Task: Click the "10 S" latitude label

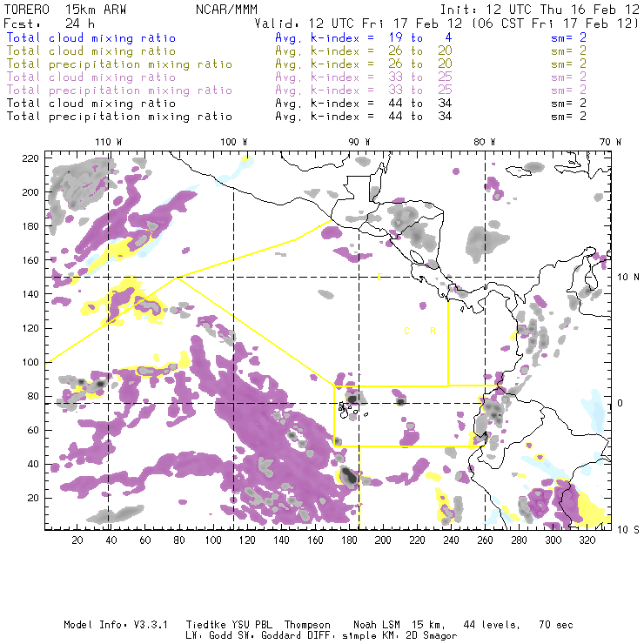Action: (628, 530)
